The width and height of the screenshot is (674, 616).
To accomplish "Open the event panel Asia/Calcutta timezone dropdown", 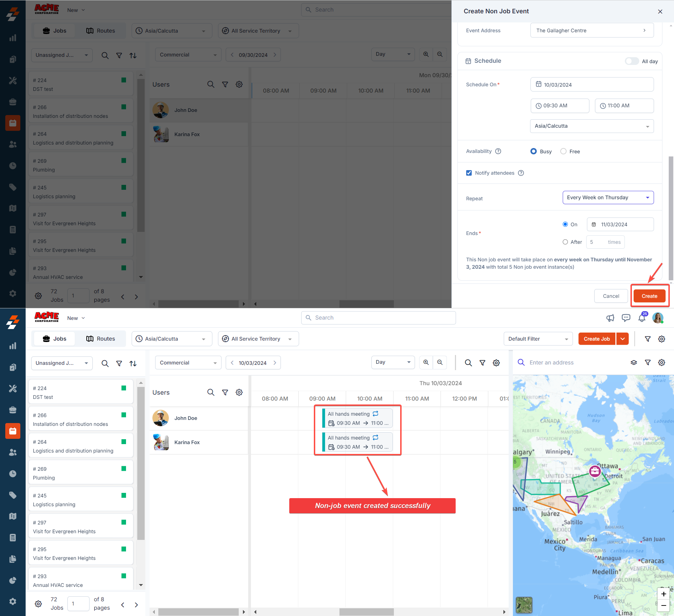I will (x=592, y=126).
